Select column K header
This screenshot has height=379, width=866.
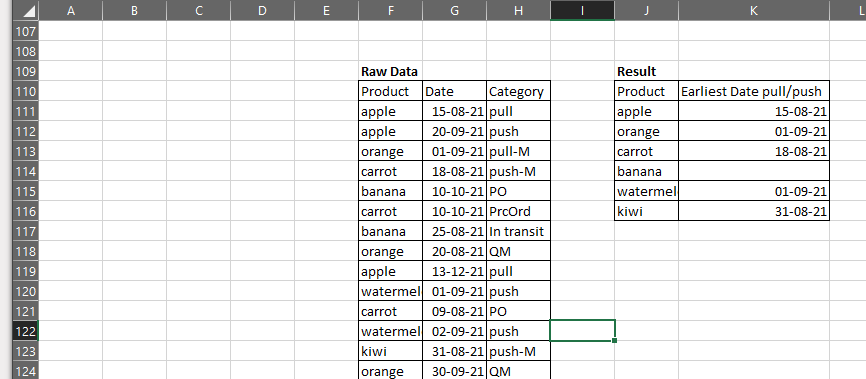pyautogui.click(x=754, y=10)
